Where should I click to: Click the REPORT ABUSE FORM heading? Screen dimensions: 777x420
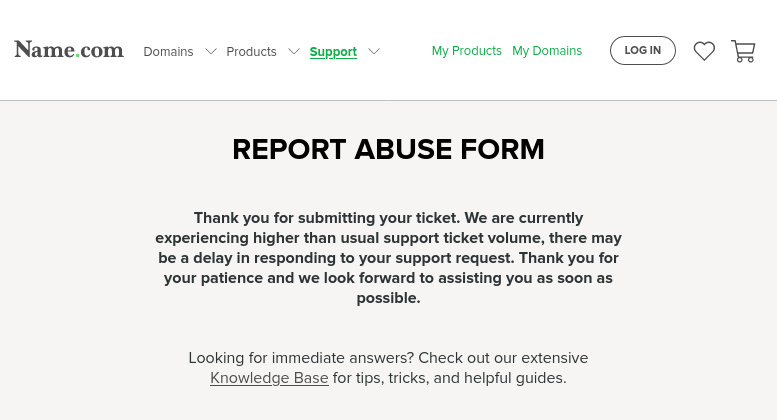tap(388, 149)
